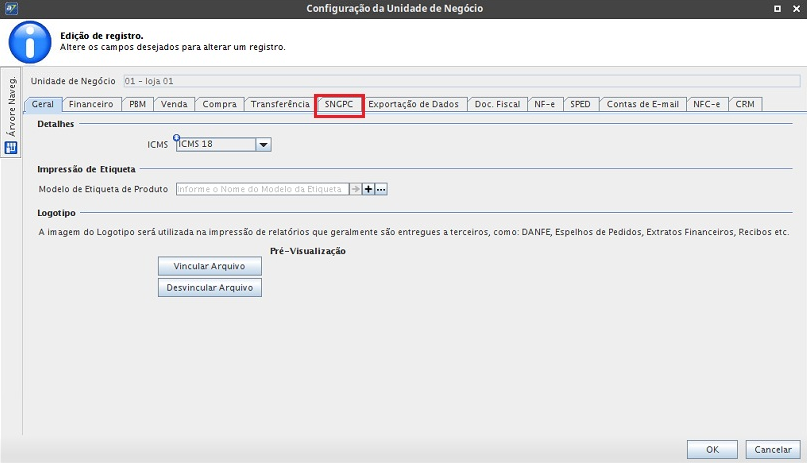
Task: Switch to the SNGPC tab
Action: [339, 104]
